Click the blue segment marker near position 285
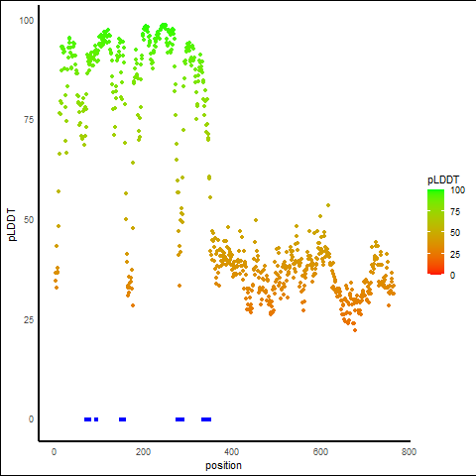 (x=179, y=419)
